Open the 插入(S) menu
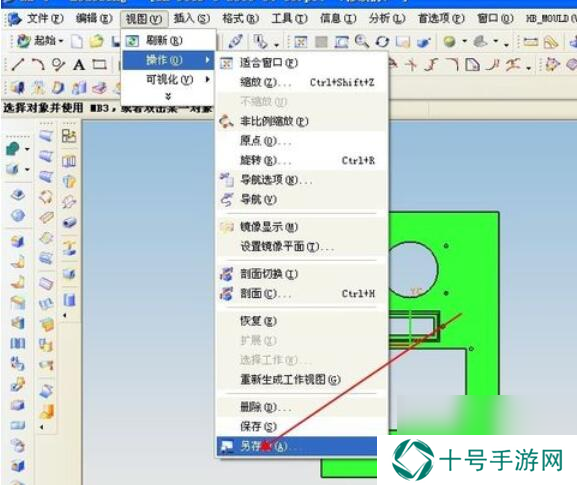The height and width of the screenshot is (485, 577). click(x=191, y=18)
